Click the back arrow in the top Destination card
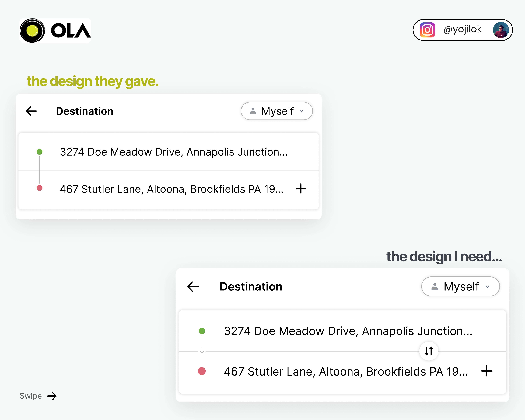 [x=31, y=111]
